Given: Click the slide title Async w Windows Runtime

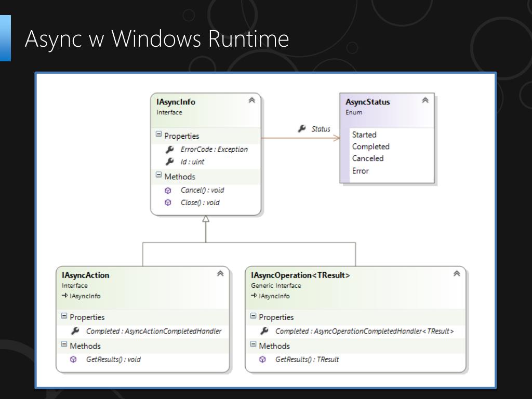Looking at the screenshot, I should pyautogui.click(x=157, y=38).
